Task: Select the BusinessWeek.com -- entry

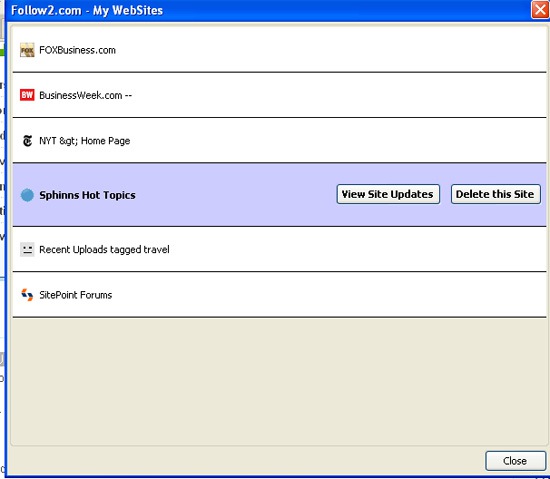Action: [x=280, y=95]
